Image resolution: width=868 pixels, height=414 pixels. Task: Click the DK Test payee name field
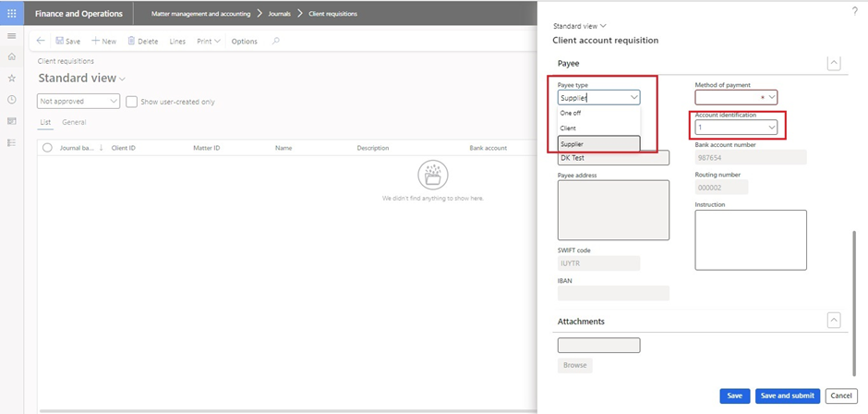click(613, 158)
